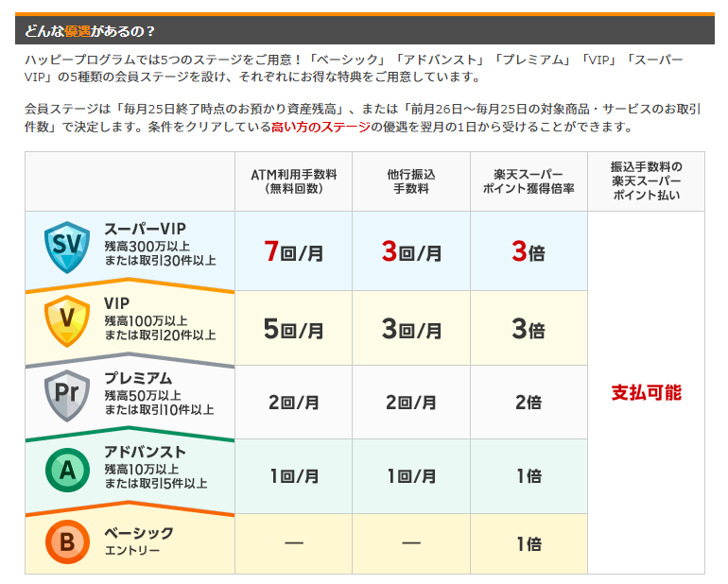Click the blue SV Super VIP shield badge
The height and width of the screenshot is (584, 728).
[67, 247]
